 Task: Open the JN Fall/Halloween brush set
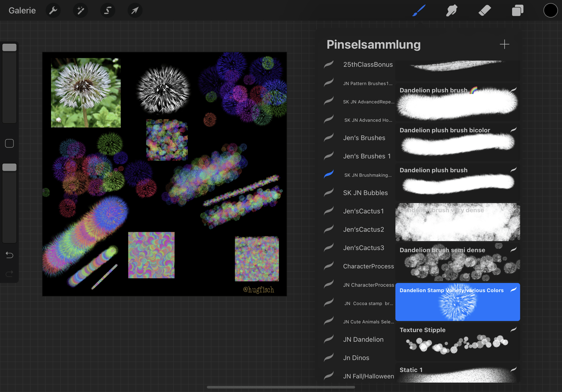pos(359,376)
